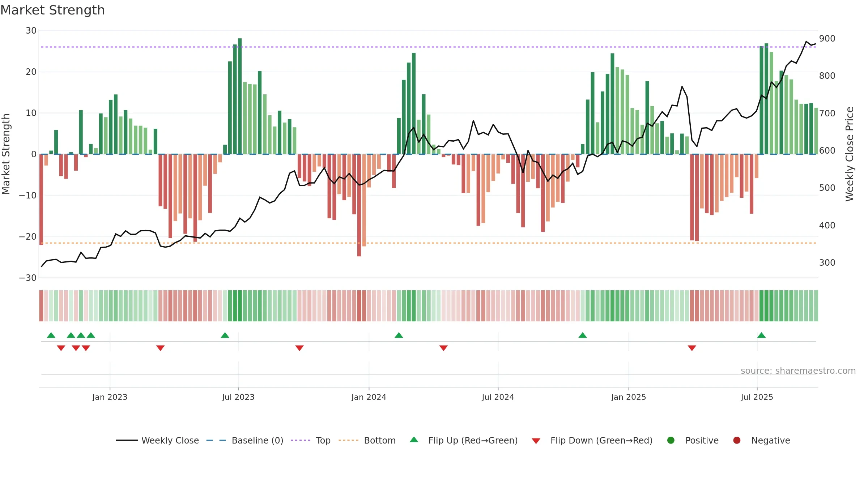Select flip-up marker in late 2024
The width and height of the screenshot is (868, 488).
coord(583,335)
